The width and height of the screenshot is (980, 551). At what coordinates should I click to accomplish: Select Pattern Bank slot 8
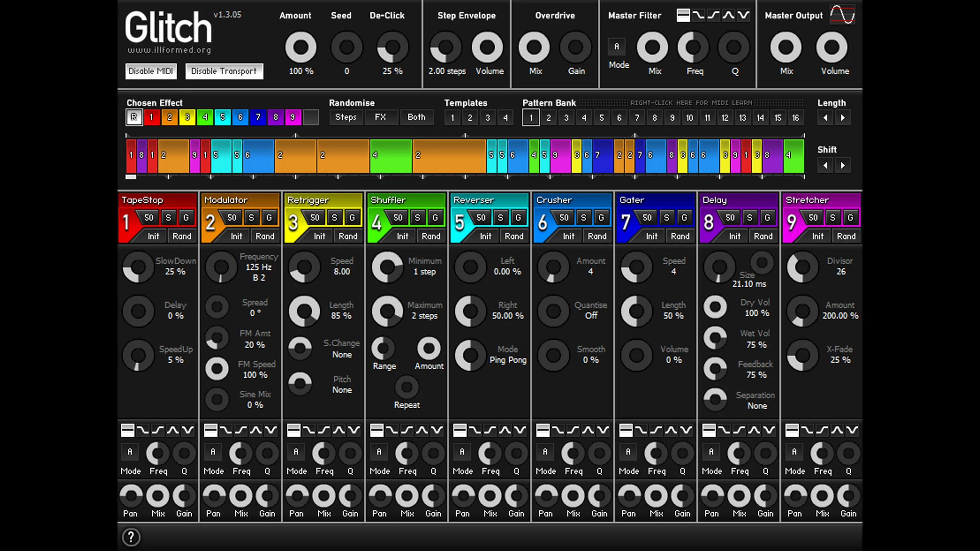coord(655,118)
